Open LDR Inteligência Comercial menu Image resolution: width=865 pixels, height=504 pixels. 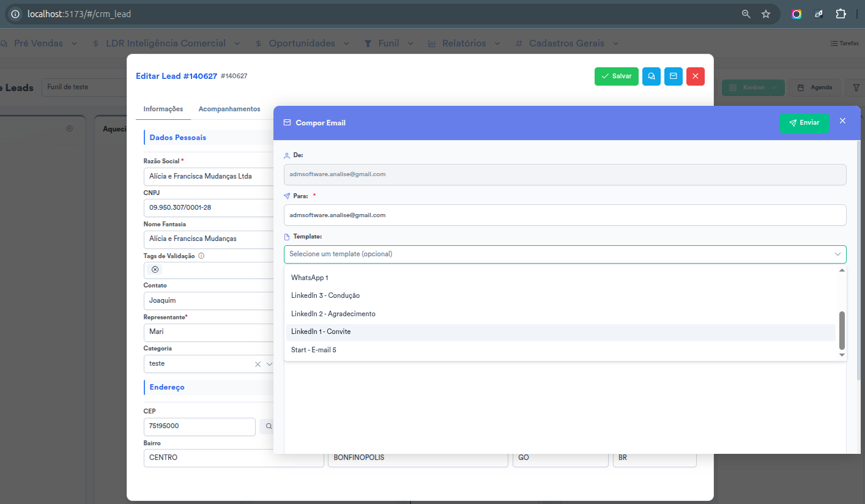166,43
